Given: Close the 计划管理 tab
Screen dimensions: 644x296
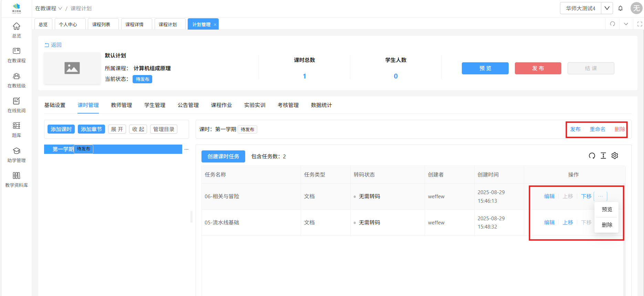Looking at the screenshot, I should pyautogui.click(x=215, y=25).
